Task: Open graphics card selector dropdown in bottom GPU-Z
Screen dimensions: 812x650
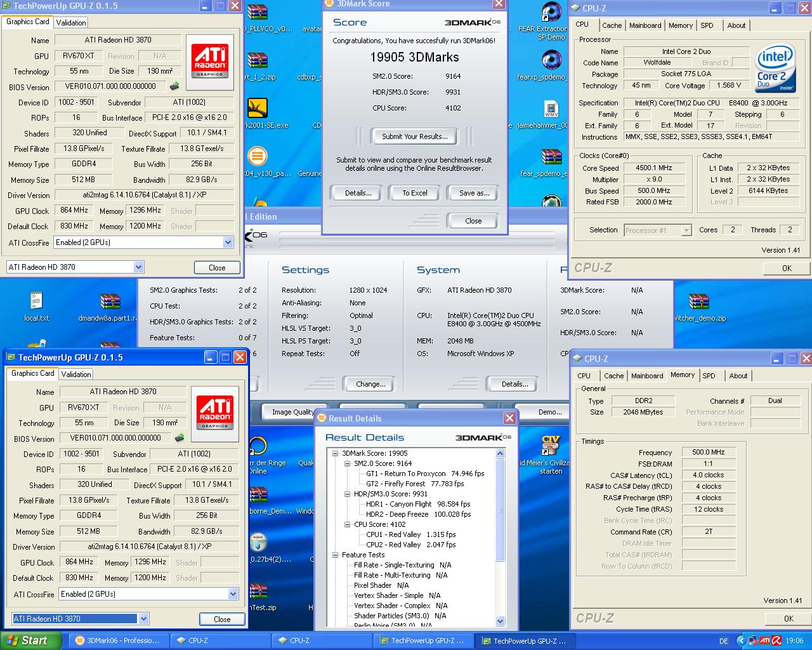Action: point(143,619)
